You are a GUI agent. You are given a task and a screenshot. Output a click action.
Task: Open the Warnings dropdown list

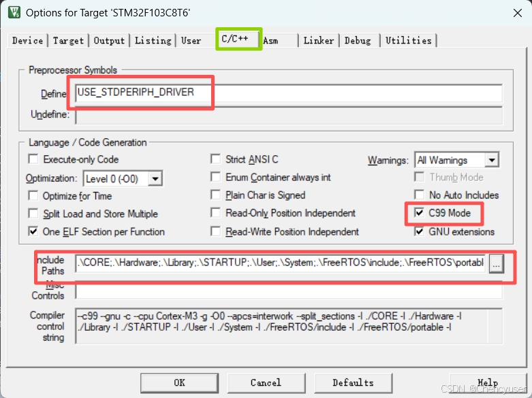[x=492, y=160]
